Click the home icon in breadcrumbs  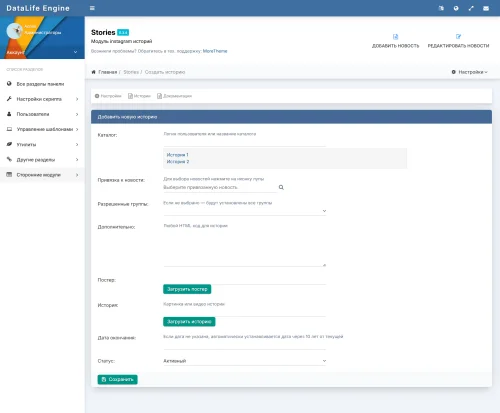[x=94, y=72]
